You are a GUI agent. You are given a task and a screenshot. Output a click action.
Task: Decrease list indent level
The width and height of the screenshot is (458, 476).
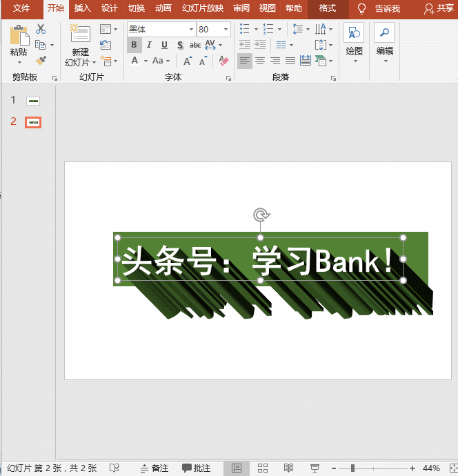click(245, 45)
